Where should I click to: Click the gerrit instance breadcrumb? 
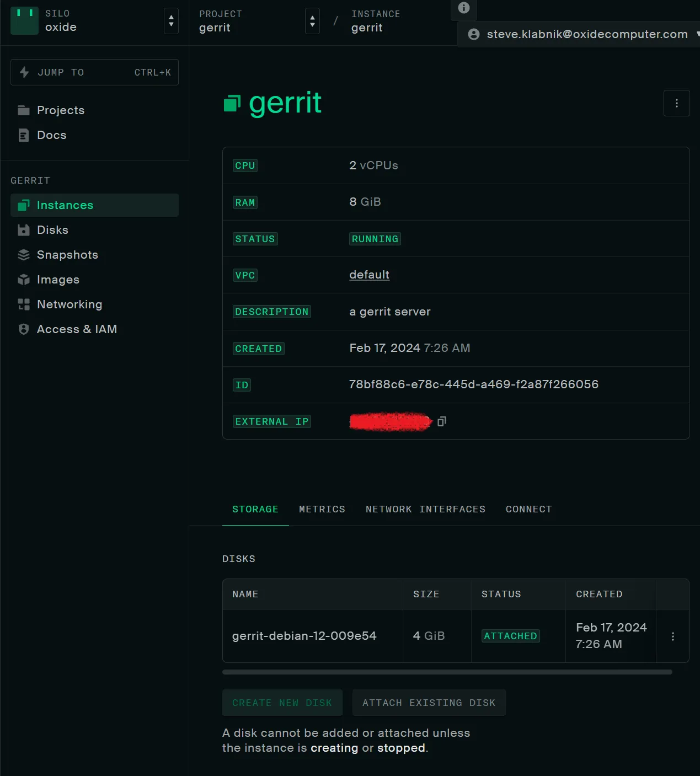tap(367, 28)
